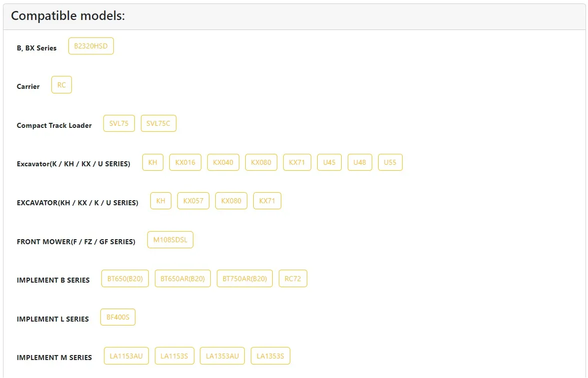Open the LA1353AU model tag

pos(222,356)
